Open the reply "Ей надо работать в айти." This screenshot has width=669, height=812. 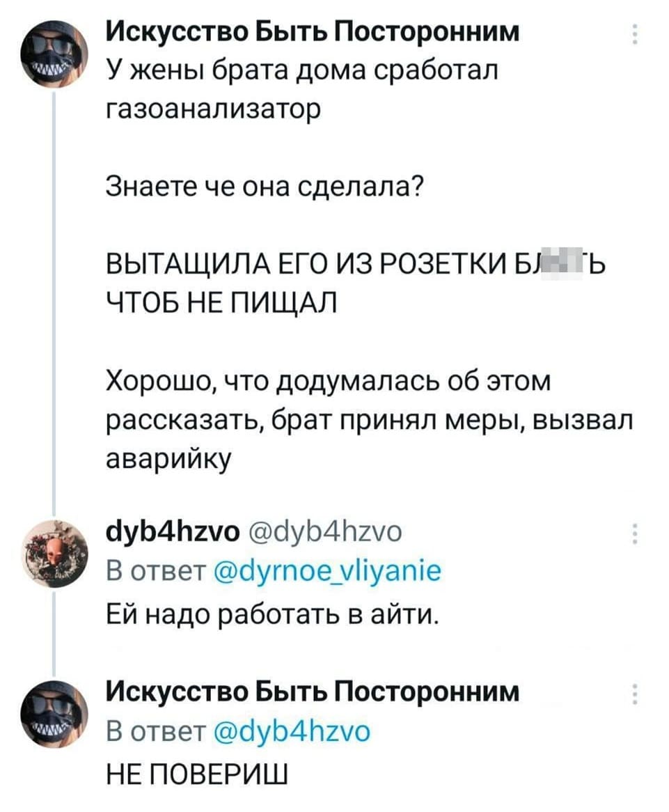(x=271, y=615)
